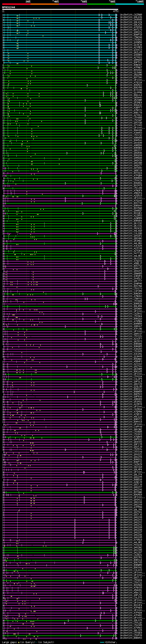The image size is (146, 644).
Task: Select hit label UniRef100_Q30KI3
Action: pos(131,50)
